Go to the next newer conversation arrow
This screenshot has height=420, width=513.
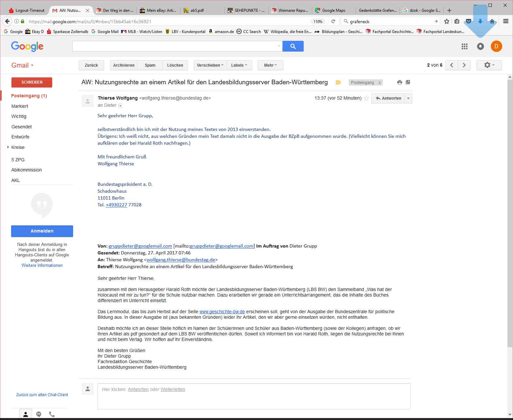tap(452, 65)
